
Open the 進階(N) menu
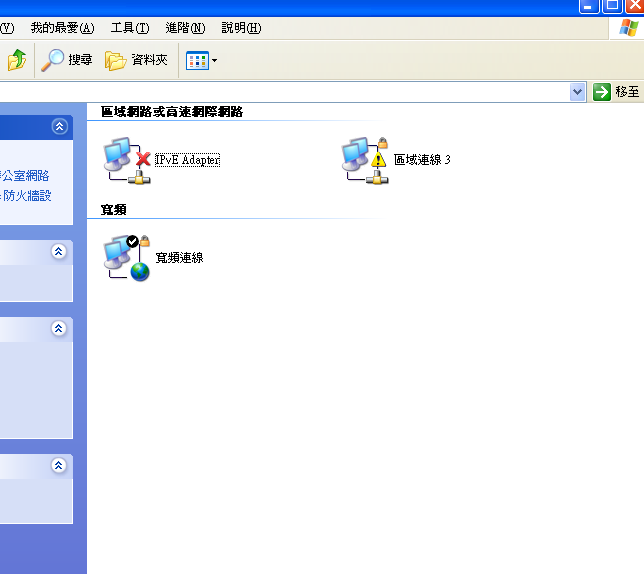[x=185, y=28]
